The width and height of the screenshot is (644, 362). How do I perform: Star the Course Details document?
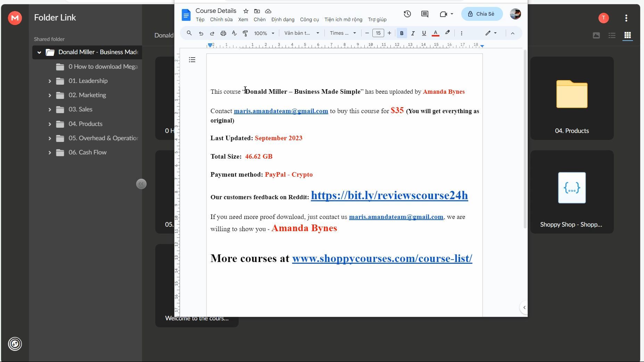[246, 11]
